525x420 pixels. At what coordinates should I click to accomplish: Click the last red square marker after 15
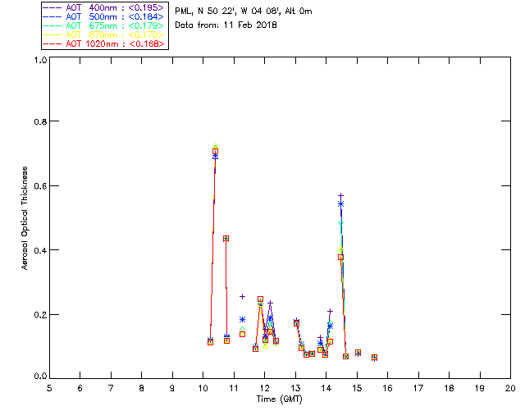[374, 358]
